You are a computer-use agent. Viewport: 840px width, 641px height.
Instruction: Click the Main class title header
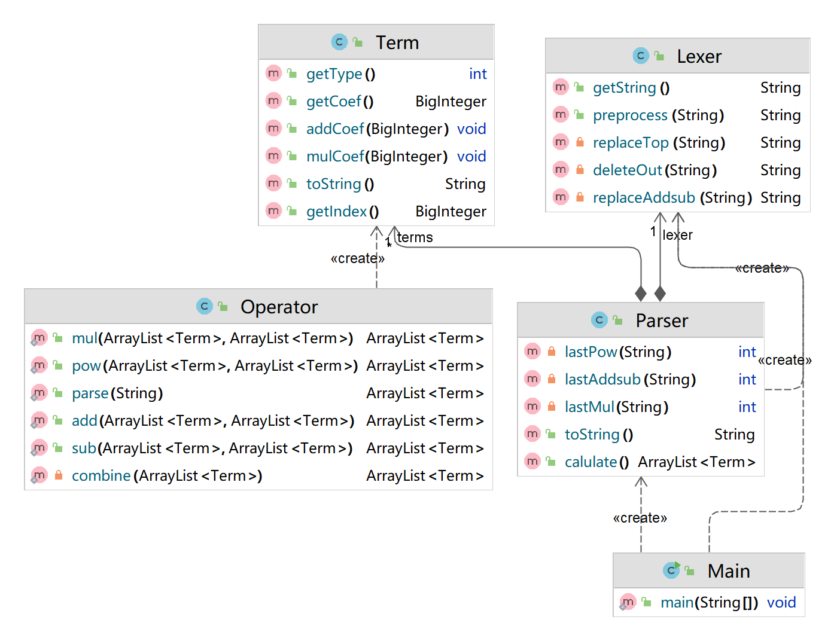[709, 570]
